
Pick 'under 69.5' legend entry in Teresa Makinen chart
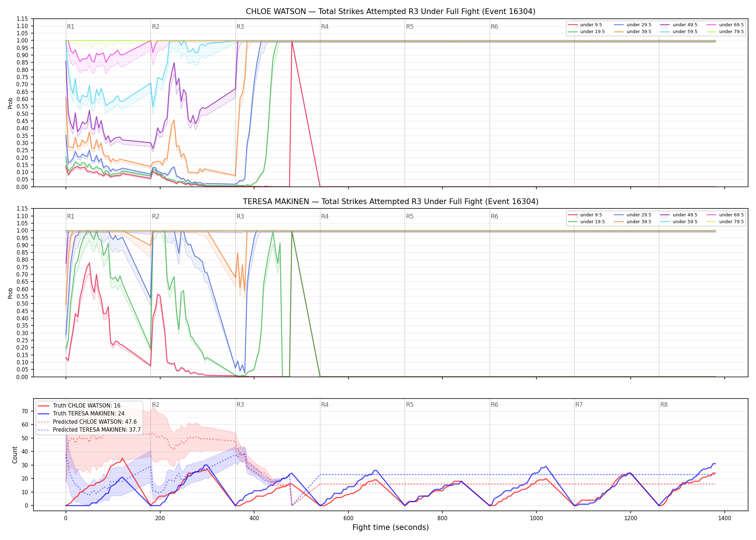coord(725,215)
